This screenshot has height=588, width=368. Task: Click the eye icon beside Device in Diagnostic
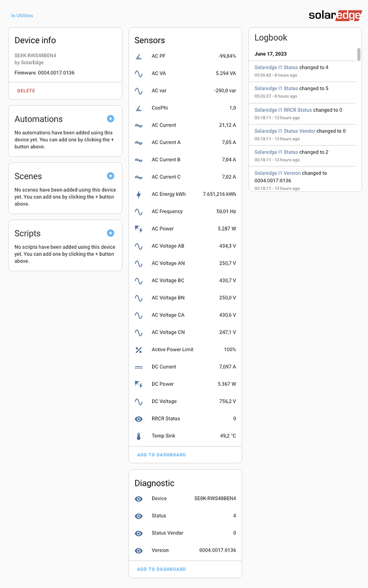(x=138, y=498)
